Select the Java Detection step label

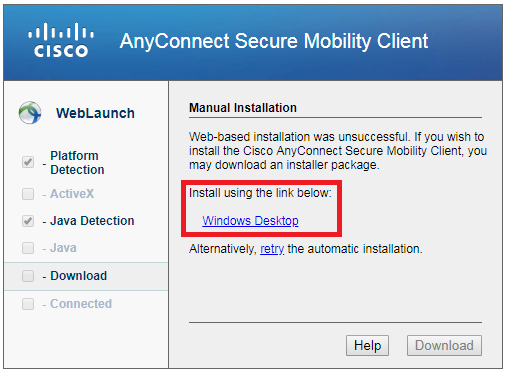(x=92, y=221)
